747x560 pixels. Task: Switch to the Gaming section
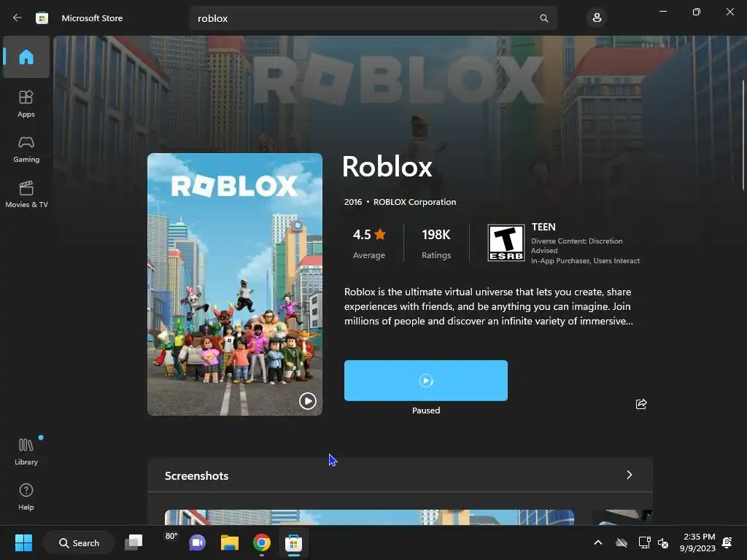pos(26,149)
